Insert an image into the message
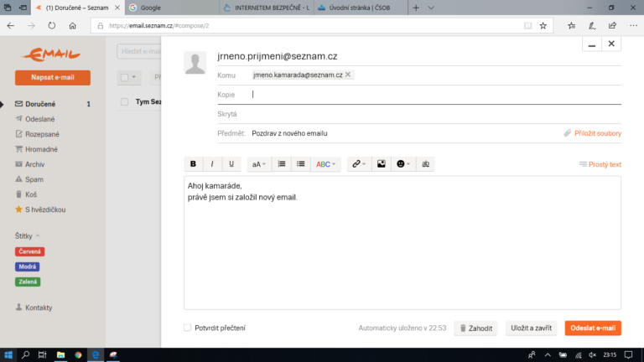 coord(381,164)
